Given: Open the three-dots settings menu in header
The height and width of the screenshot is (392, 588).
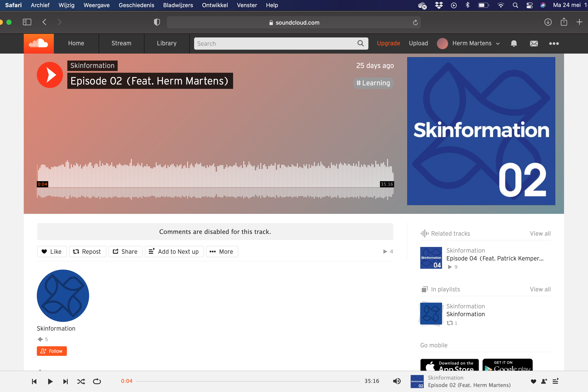Looking at the screenshot, I should (x=554, y=44).
